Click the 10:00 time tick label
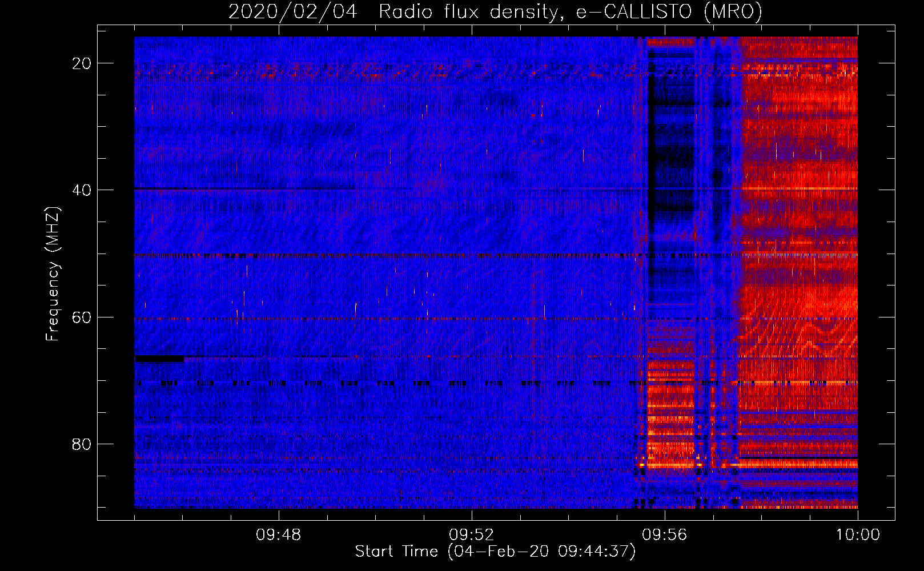The height and width of the screenshot is (571, 924). coord(858,535)
